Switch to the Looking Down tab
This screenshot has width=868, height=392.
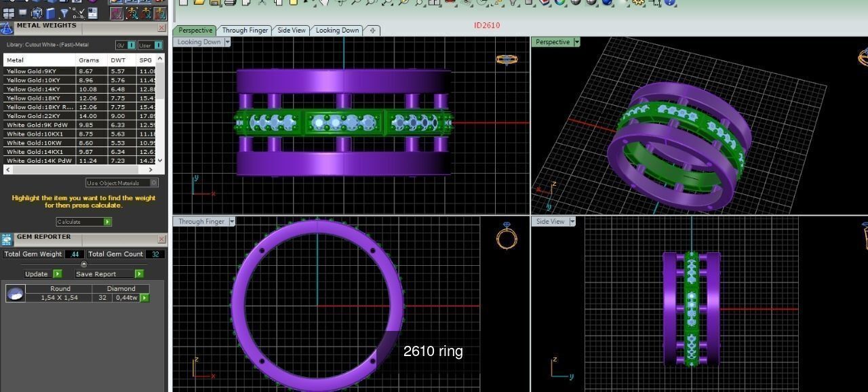pyautogui.click(x=337, y=30)
